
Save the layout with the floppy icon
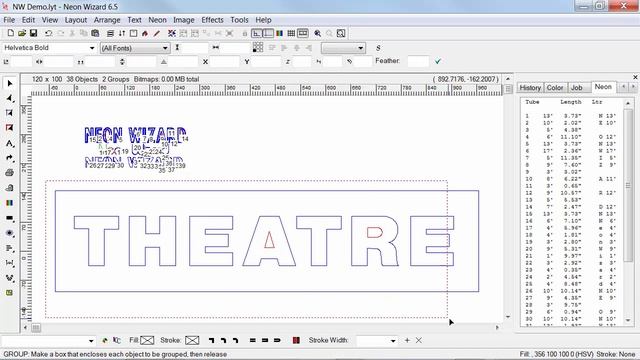(33, 33)
